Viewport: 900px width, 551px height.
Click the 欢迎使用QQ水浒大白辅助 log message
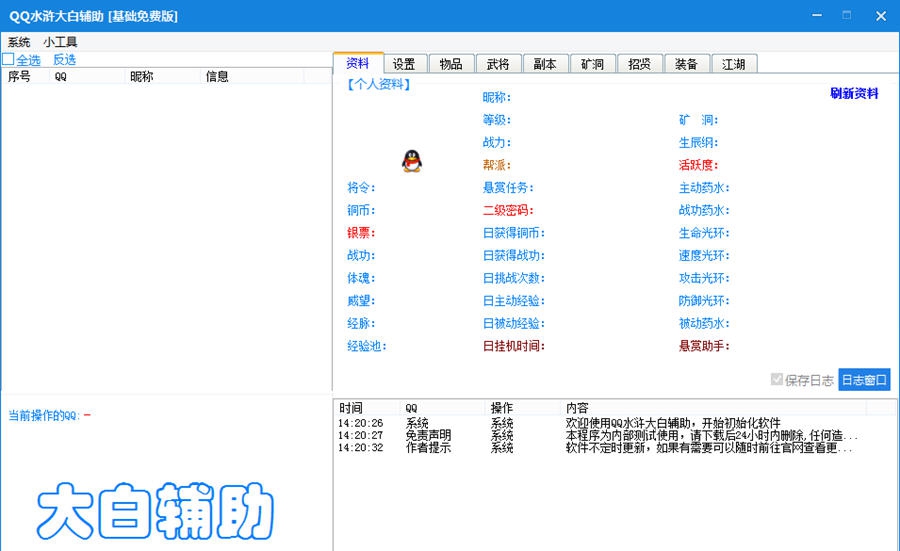point(673,423)
